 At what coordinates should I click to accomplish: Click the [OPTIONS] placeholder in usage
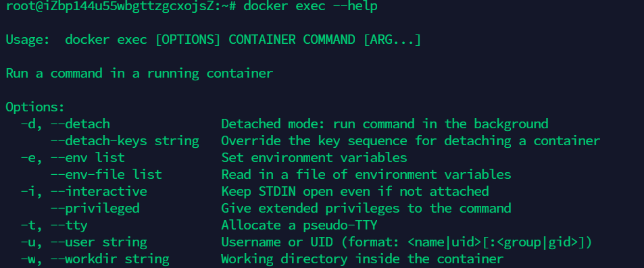187,40
